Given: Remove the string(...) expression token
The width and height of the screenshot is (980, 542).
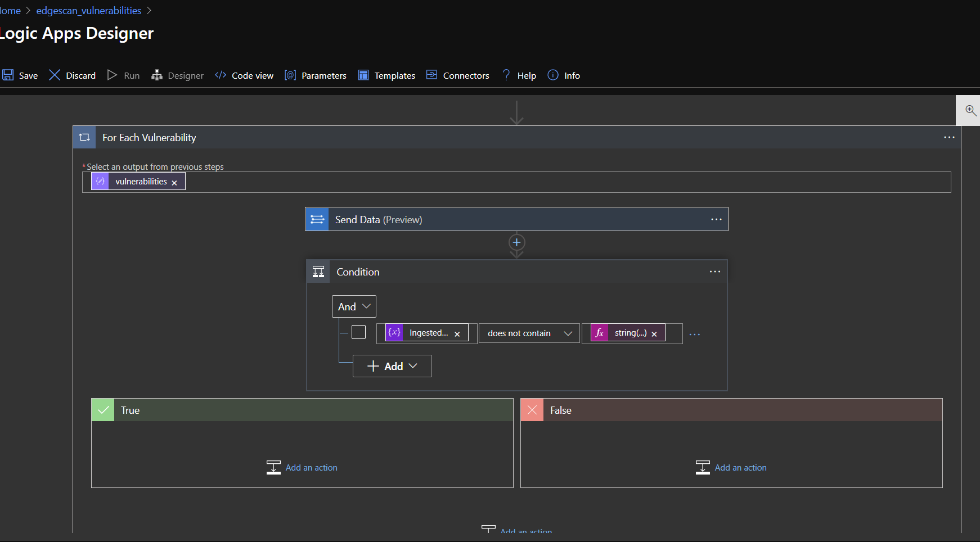Looking at the screenshot, I should [x=654, y=334].
